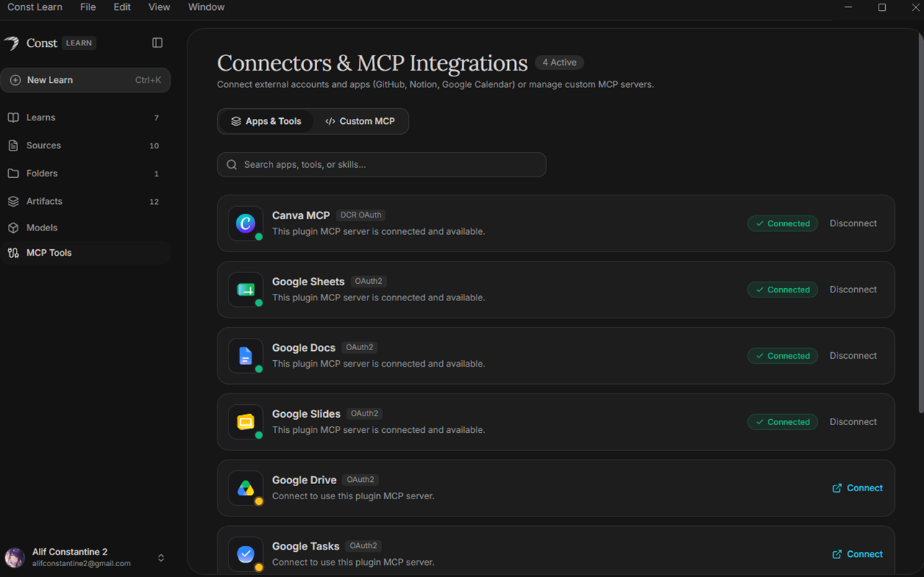This screenshot has height=577, width=924.
Task: Click the MCP Tools sidebar icon
Action: pyautogui.click(x=13, y=253)
